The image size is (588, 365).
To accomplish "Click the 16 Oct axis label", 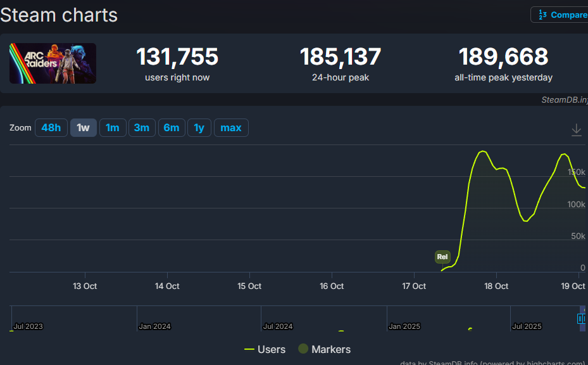I will [332, 286].
